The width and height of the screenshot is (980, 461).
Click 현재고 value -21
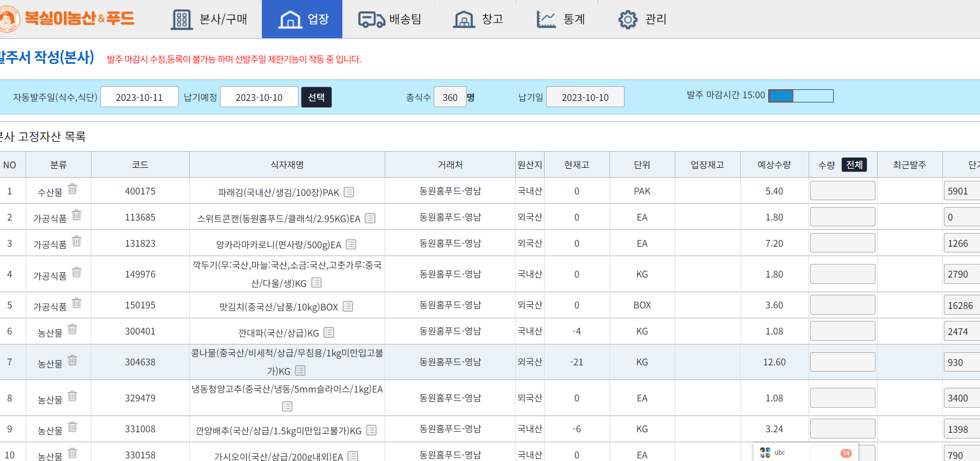coord(577,362)
